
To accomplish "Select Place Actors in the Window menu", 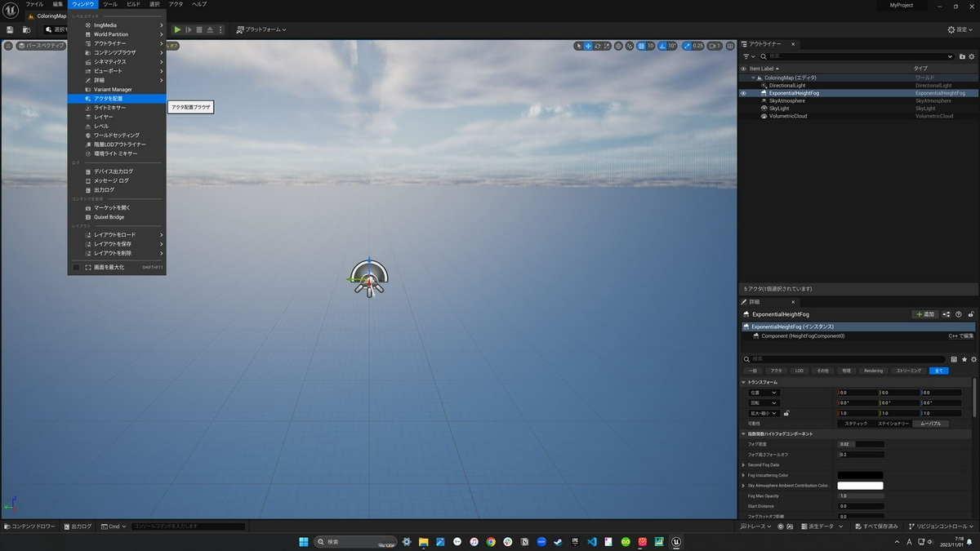I will [117, 98].
